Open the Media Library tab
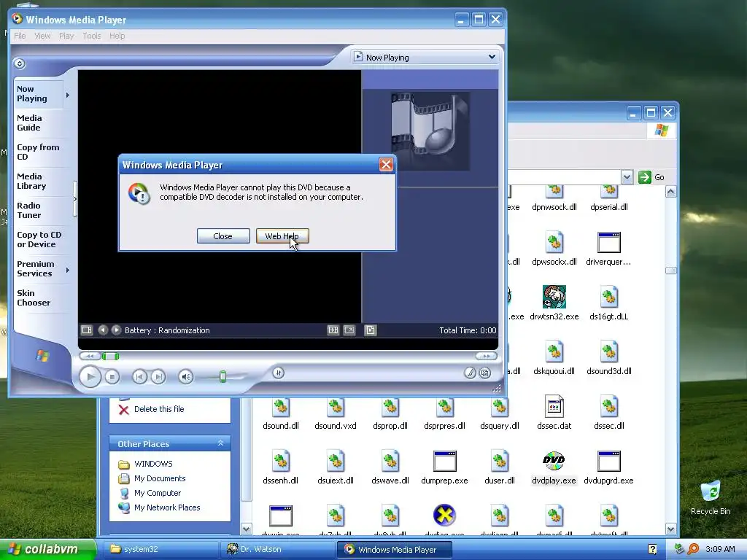Image resolution: width=747 pixels, height=560 pixels. point(38,182)
